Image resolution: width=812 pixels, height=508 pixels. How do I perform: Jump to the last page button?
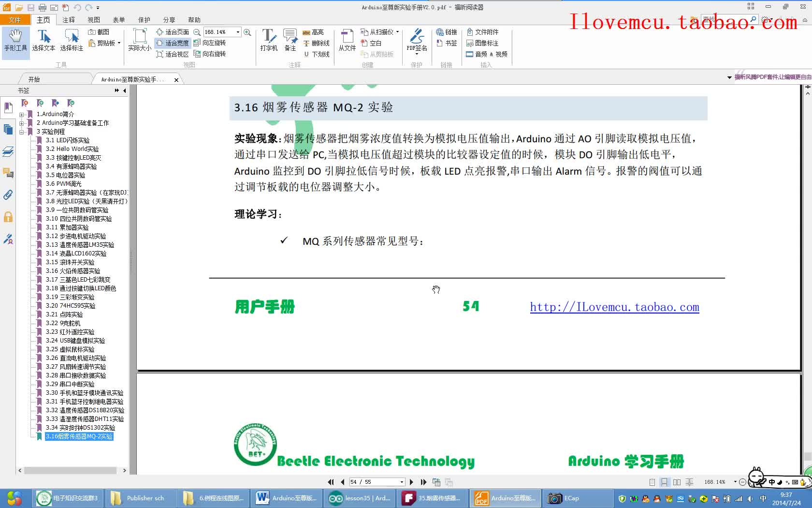[x=423, y=482]
